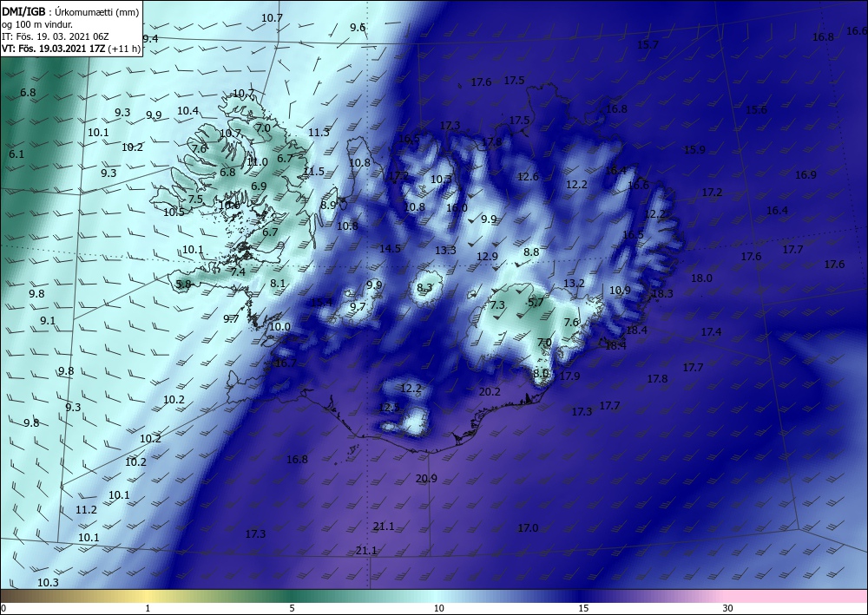This screenshot has height=615, width=868.
Task: Click the 8.0 value near the southeast coast
Action: click(x=541, y=373)
